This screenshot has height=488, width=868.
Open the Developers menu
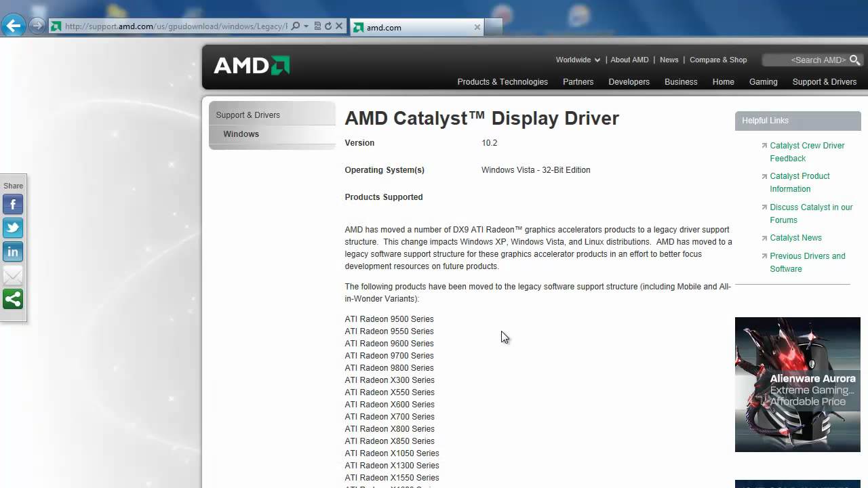[x=629, y=82]
